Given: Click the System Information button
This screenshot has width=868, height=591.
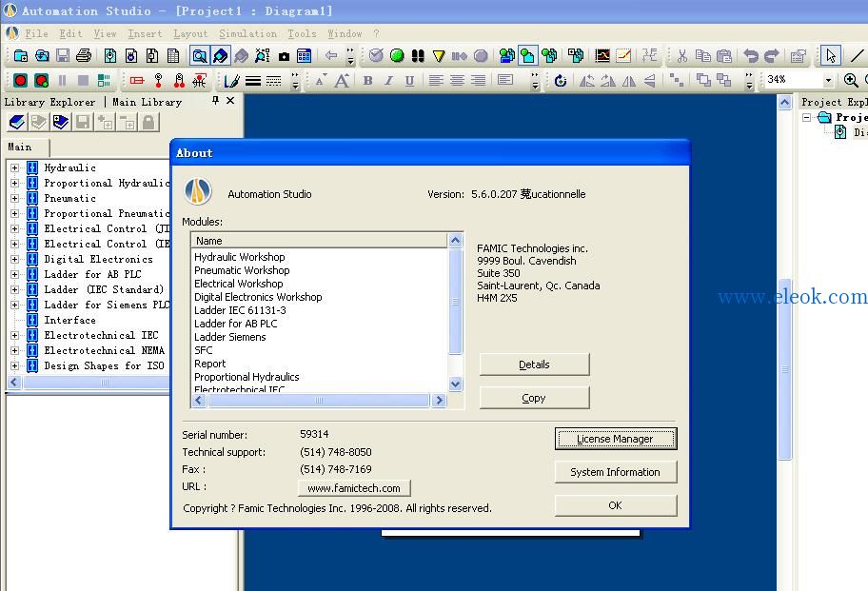Looking at the screenshot, I should pos(616,472).
